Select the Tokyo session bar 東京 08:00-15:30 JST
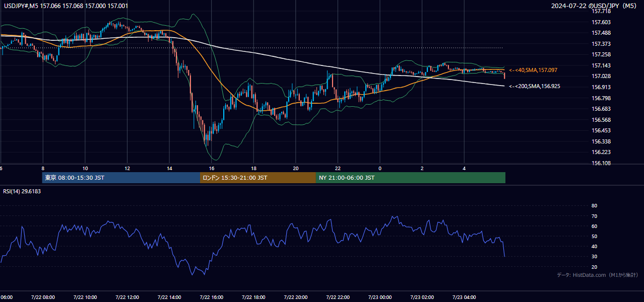644x302 pixels. 121,178
